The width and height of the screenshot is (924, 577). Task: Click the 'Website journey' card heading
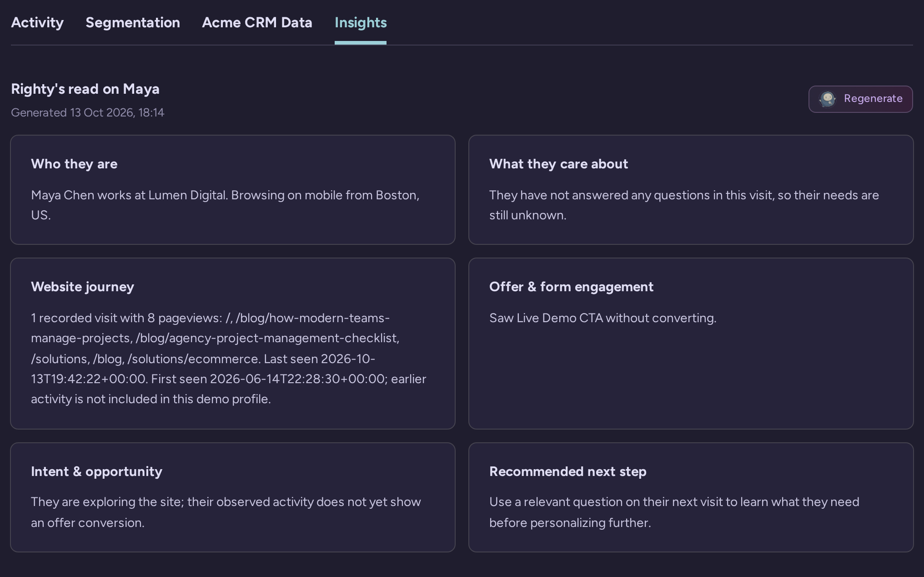point(82,287)
